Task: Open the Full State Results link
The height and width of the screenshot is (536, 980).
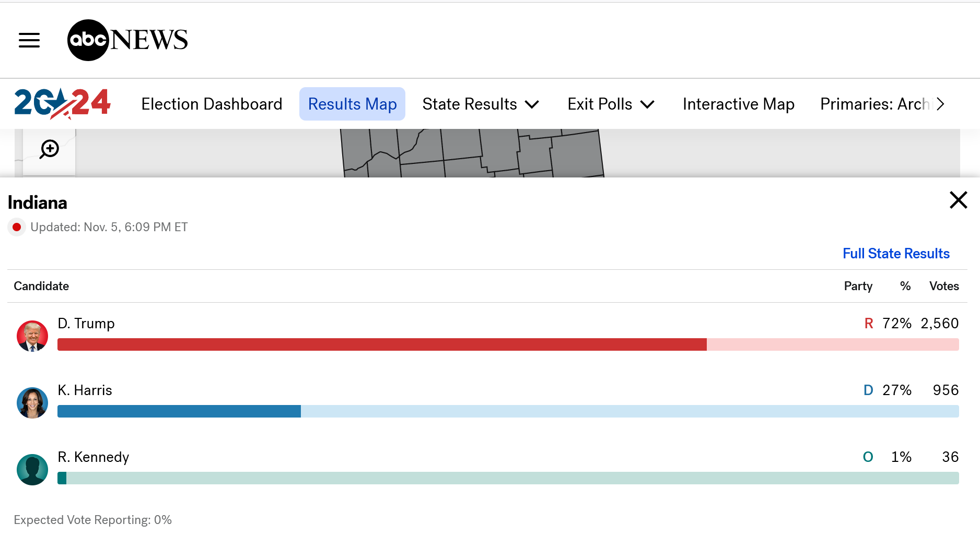Action: (x=896, y=254)
